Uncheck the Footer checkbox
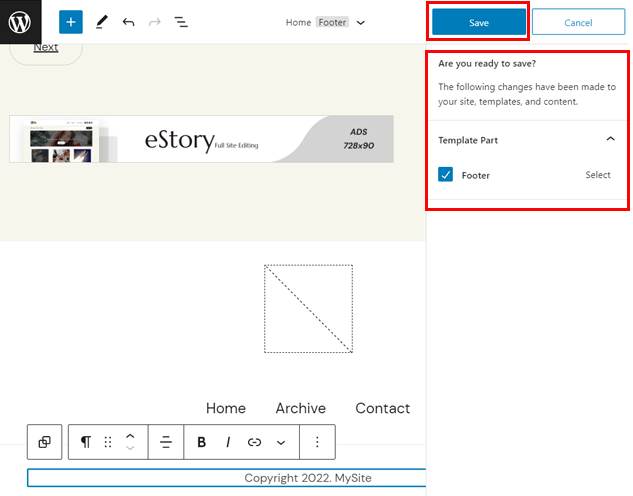The width and height of the screenshot is (633, 496). [x=445, y=175]
